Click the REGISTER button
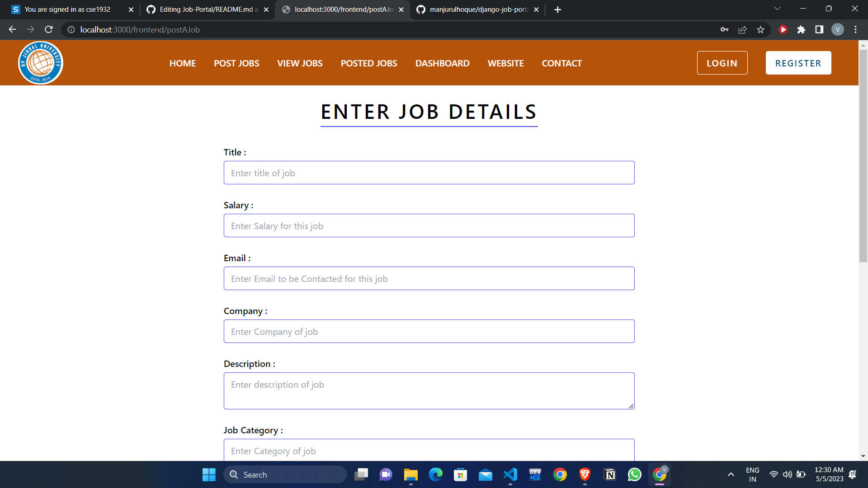This screenshot has height=488, width=868. tap(798, 63)
